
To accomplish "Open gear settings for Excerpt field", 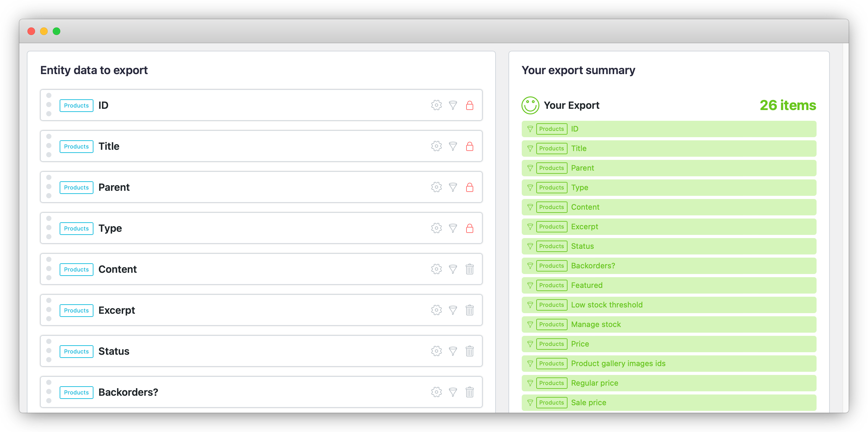I will click(x=436, y=310).
